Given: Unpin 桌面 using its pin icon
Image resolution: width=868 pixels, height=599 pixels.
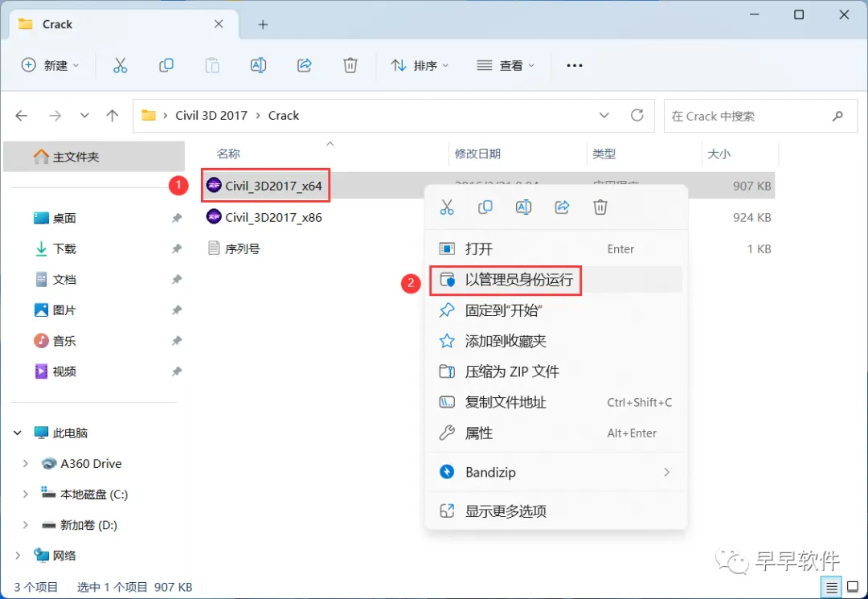Looking at the screenshot, I should click(177, 218).
